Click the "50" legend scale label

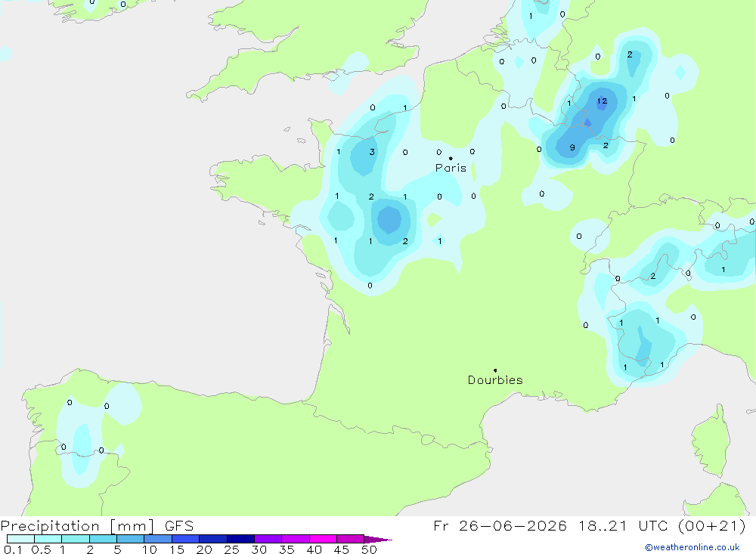point(369,549)
